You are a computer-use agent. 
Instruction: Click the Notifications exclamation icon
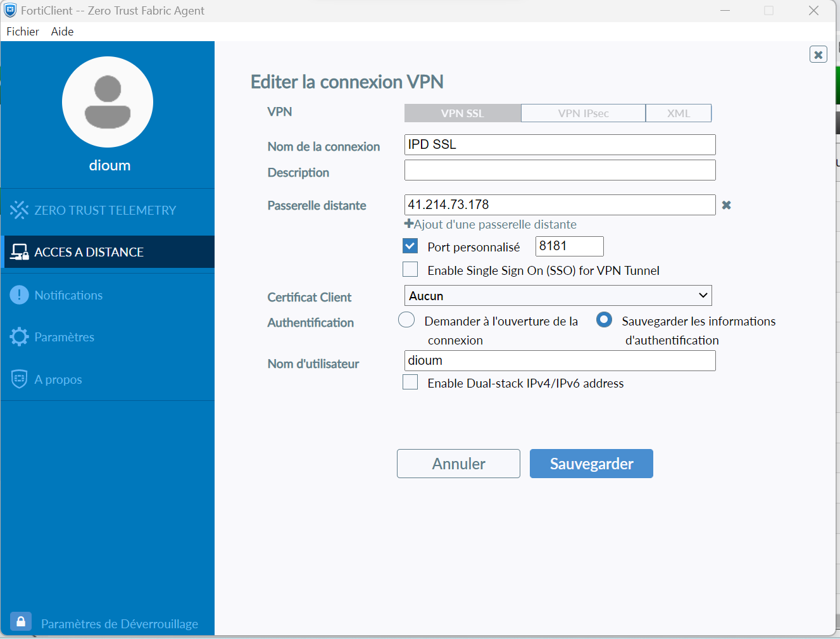(19, 295)
